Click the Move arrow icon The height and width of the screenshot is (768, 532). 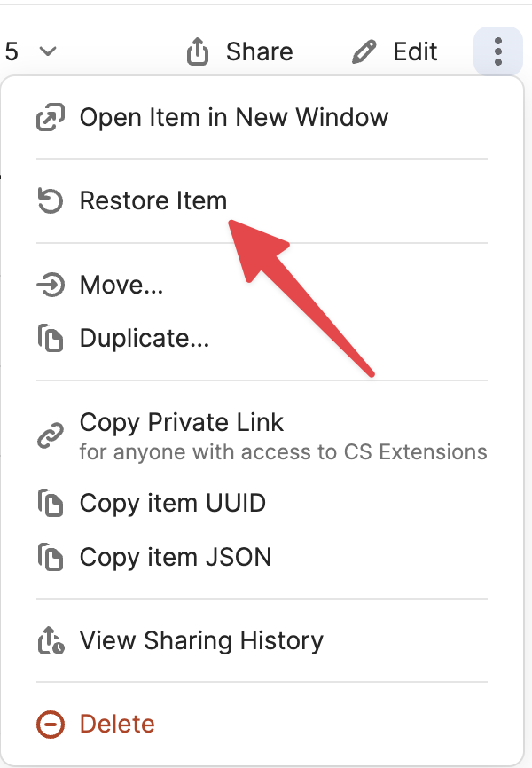(x=50, y=286)
